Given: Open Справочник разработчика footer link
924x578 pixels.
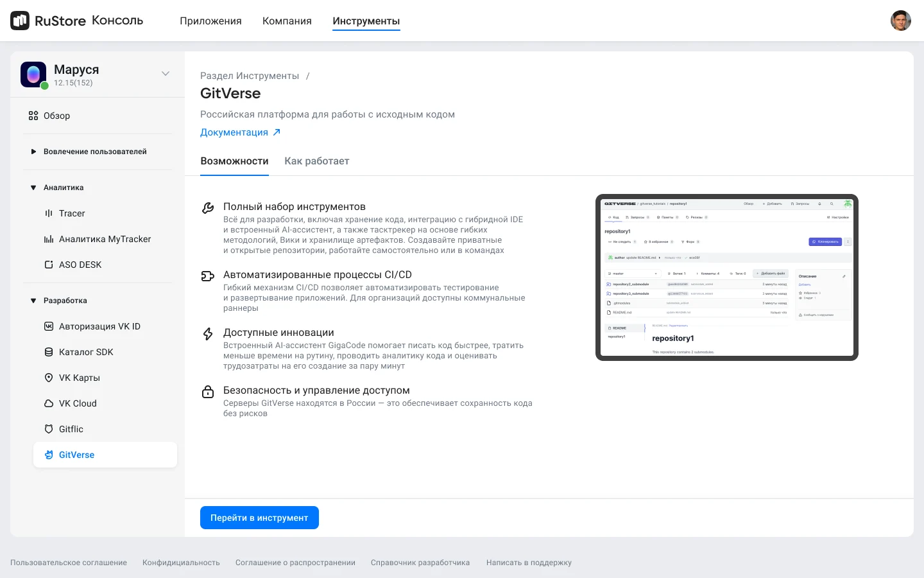Looking at the screenshot, I should [x=420, y=563].
